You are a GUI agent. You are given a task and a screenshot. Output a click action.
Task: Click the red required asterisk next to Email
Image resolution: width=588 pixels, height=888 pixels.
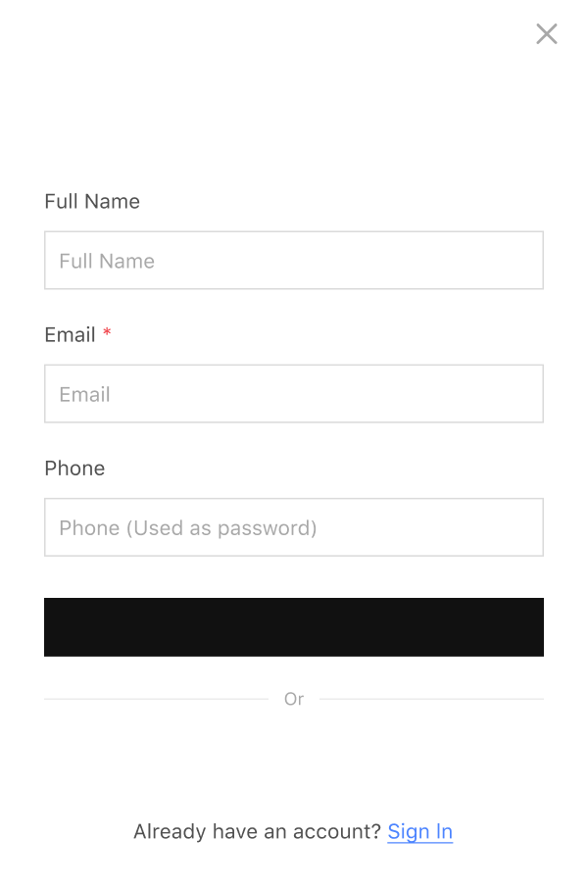[107, 334]
